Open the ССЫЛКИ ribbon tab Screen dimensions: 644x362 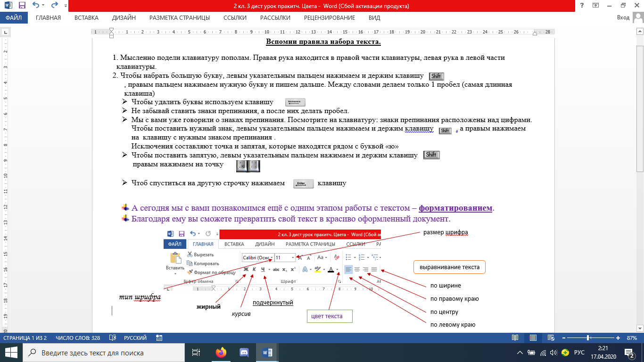click(x=235, y=18)
